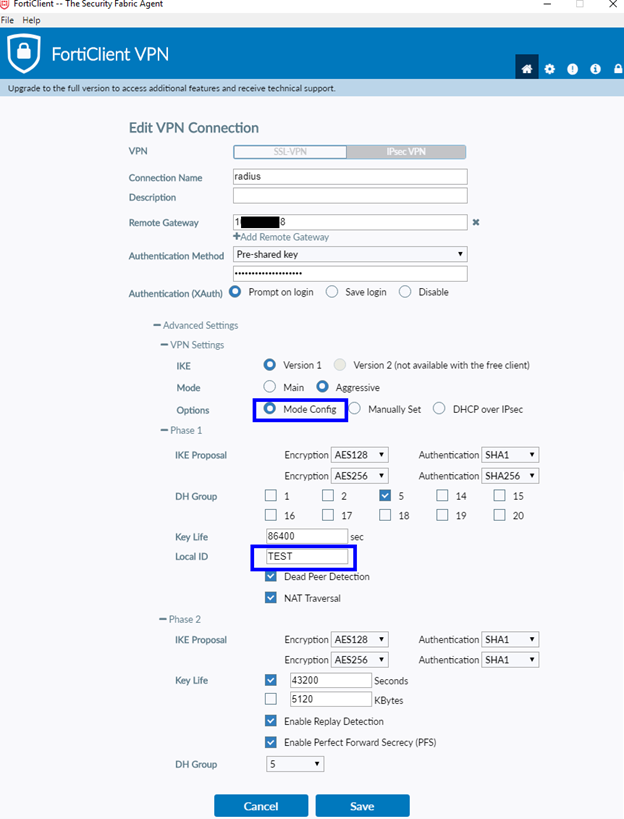The width and height of the screenshot is (624, 819).
Task: Collapse VPN Settings section
Action: pos(192,345)
